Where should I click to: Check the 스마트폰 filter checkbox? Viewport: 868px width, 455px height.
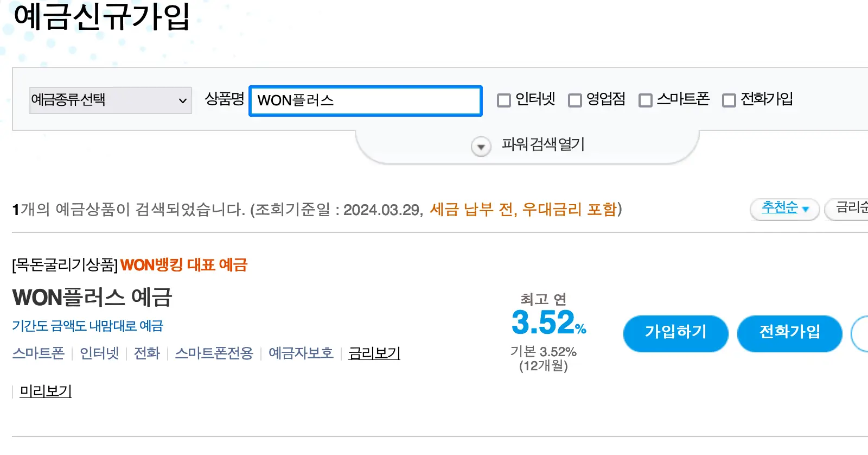pyautogui.click(x=646, y=100)
